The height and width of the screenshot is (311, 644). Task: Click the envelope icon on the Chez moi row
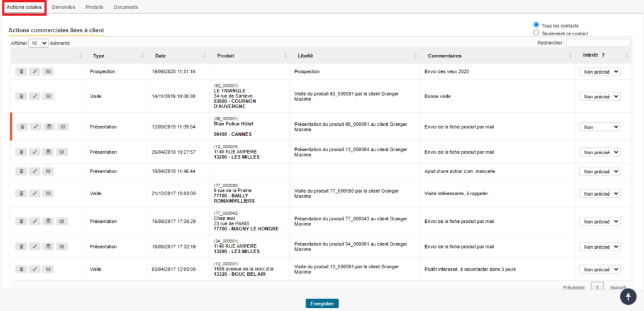pyautogui.click(x=63, y=221)
